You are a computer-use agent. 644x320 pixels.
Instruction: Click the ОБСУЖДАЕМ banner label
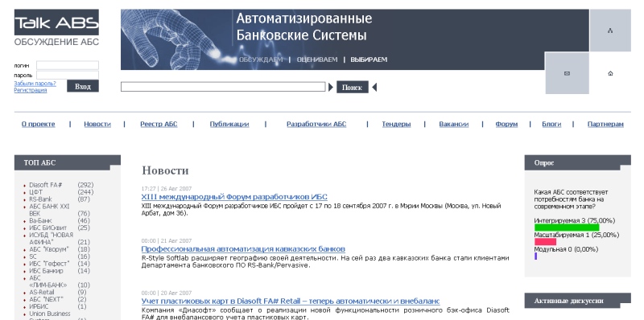click(x=261, y=59)
